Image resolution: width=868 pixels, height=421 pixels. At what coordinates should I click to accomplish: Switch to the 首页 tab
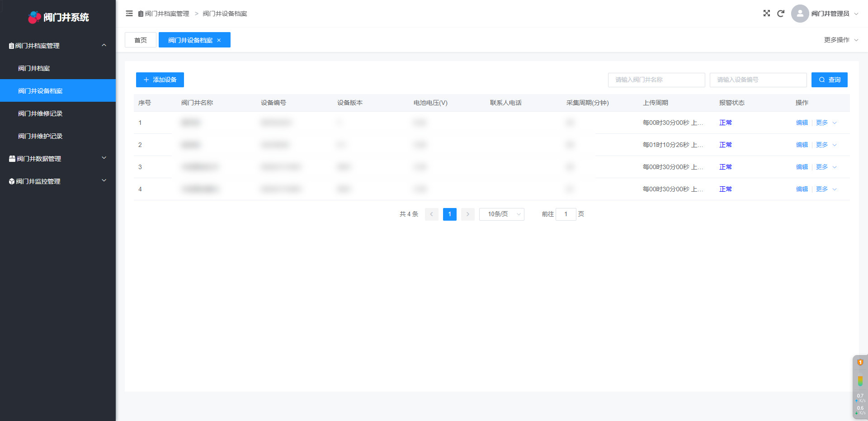click(141, 40)
